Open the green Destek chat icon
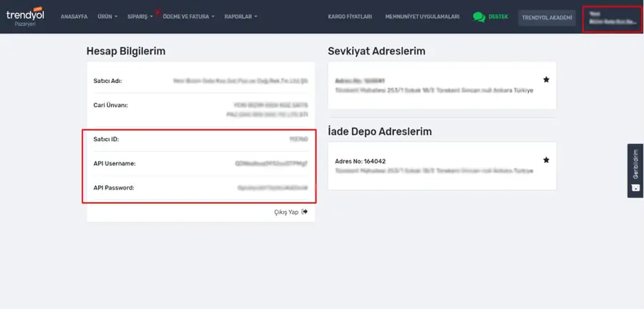The image size is (644, 309). click(x=479, y=17)
